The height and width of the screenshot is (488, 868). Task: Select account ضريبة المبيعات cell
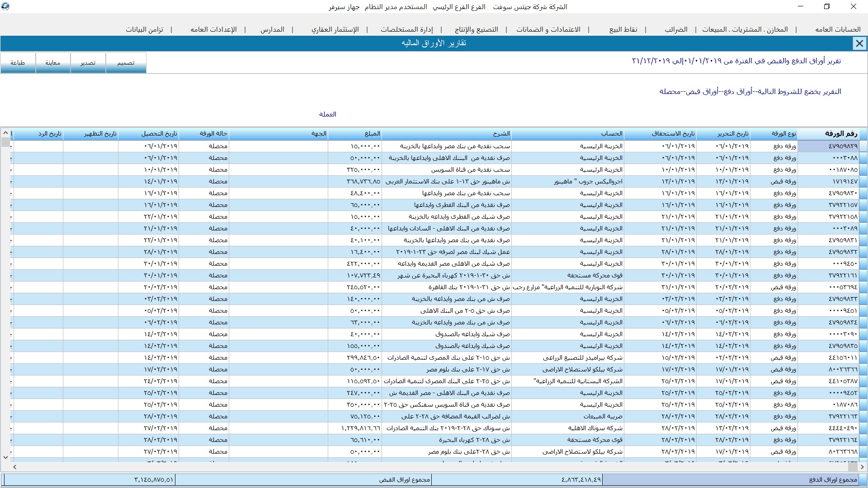568,416
